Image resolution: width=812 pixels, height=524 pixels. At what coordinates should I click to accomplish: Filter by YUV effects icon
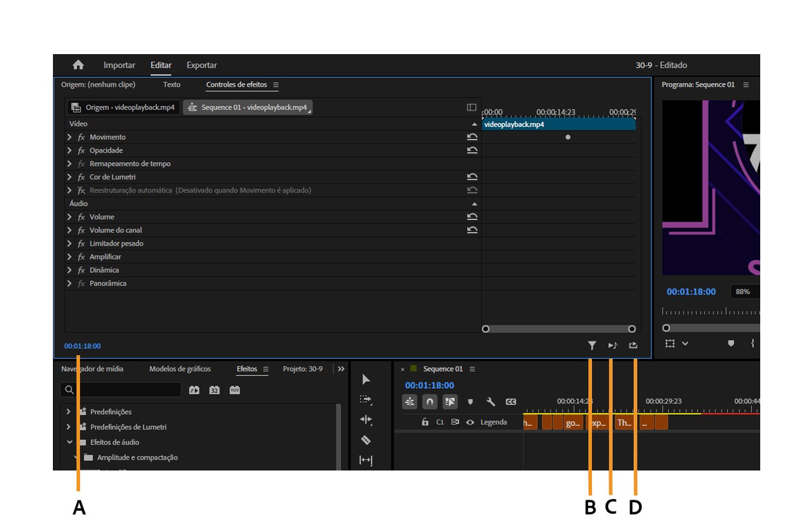click(235, 390)
